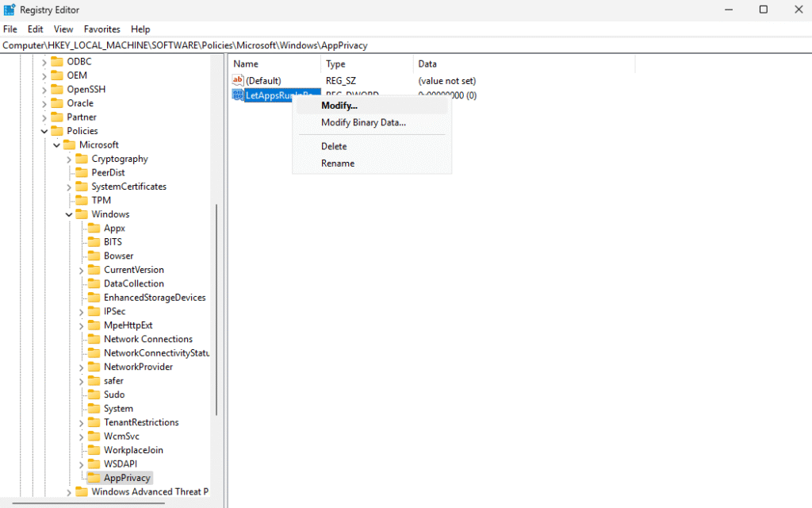This screenshot has height=508, width=812.
Task: Choose Modify... from the context menu
Action: 339,106
